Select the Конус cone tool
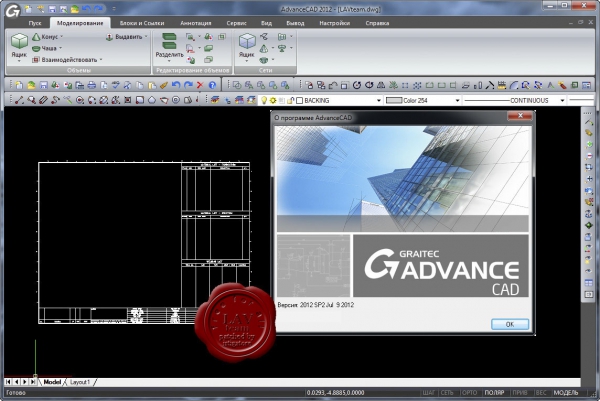 pos(46,37)
